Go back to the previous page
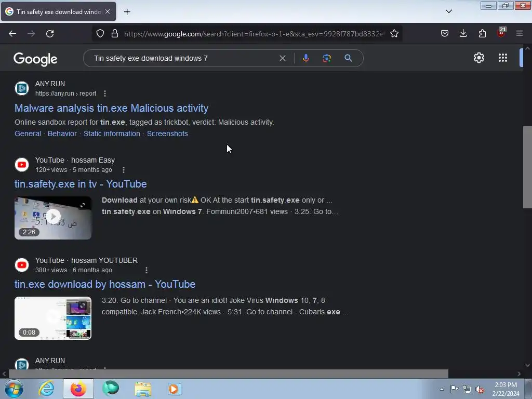 point(12,34)
